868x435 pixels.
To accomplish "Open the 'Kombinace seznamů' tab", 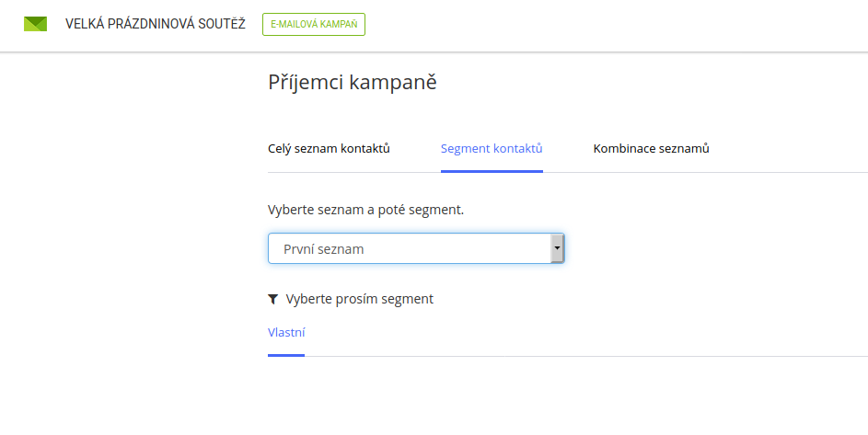I will [x=651, y=148].
